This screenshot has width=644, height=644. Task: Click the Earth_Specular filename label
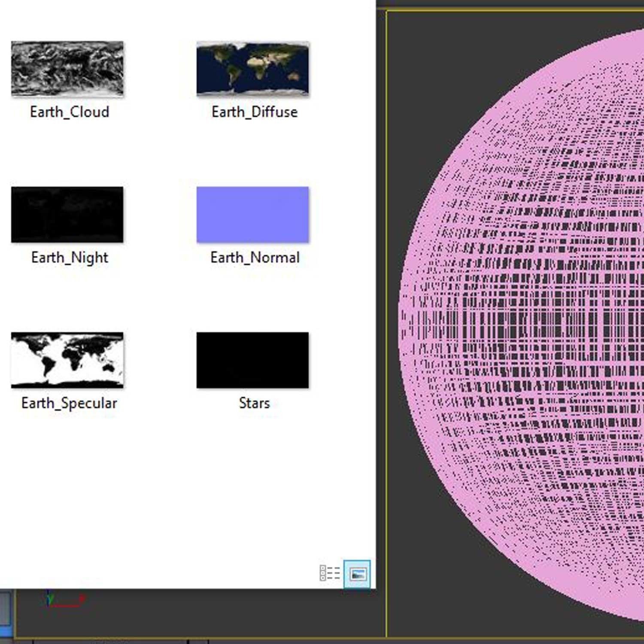(x=69, y=403)
